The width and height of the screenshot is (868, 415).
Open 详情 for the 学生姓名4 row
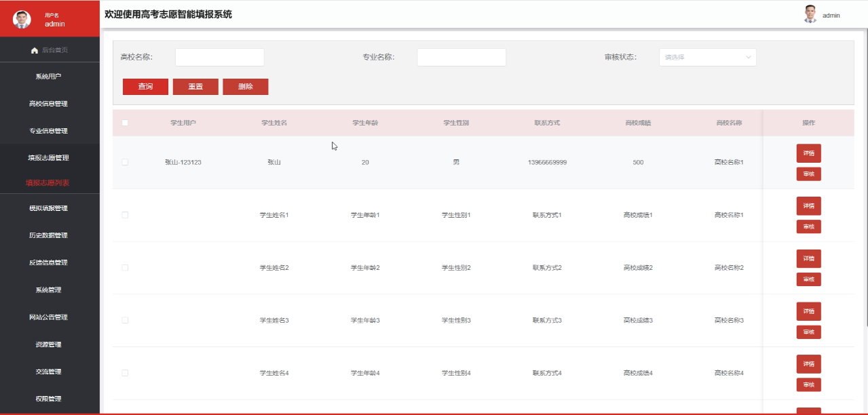[809, 363]
